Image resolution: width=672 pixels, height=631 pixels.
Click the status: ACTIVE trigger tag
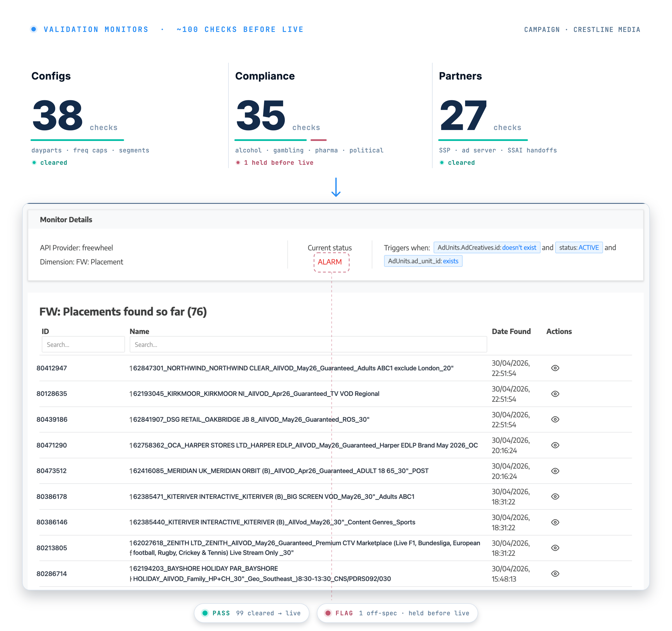click(578, 247)
